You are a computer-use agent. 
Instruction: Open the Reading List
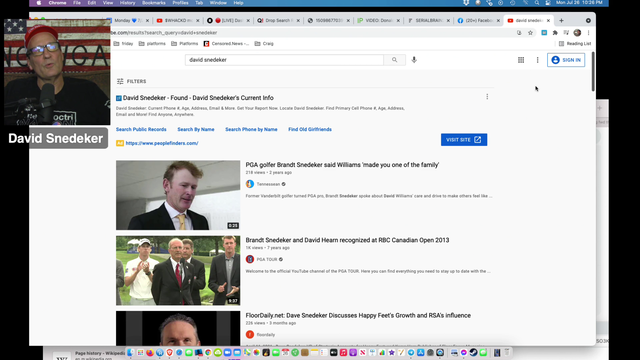tap(575, 44)
